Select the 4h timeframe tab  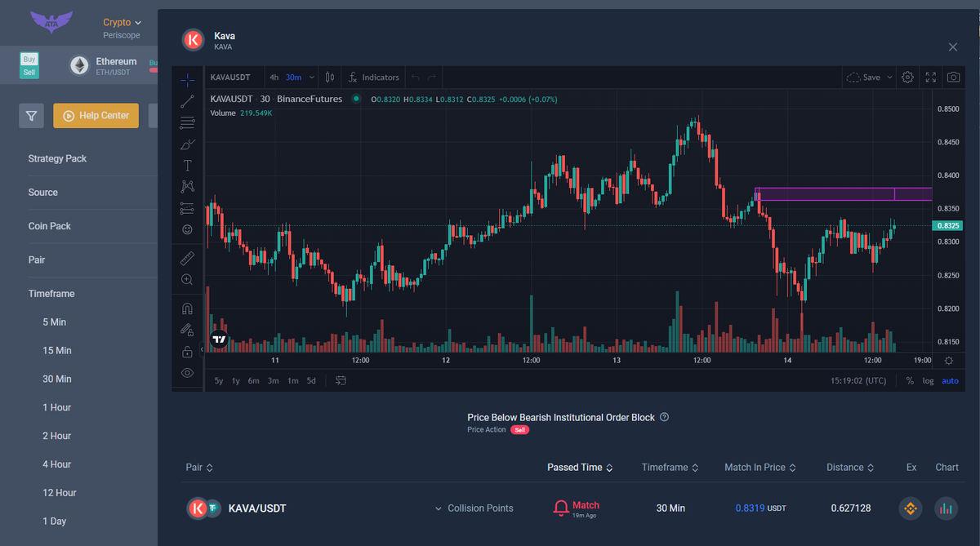tap(274, 78)
